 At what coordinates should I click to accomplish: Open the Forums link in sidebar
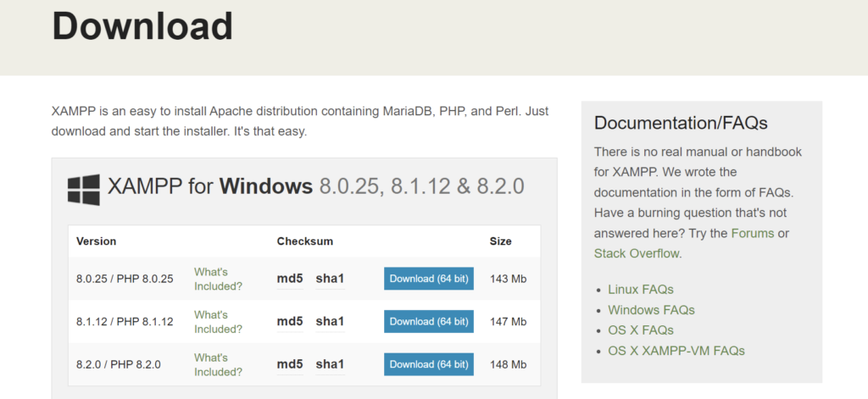(x=753, y=233)
